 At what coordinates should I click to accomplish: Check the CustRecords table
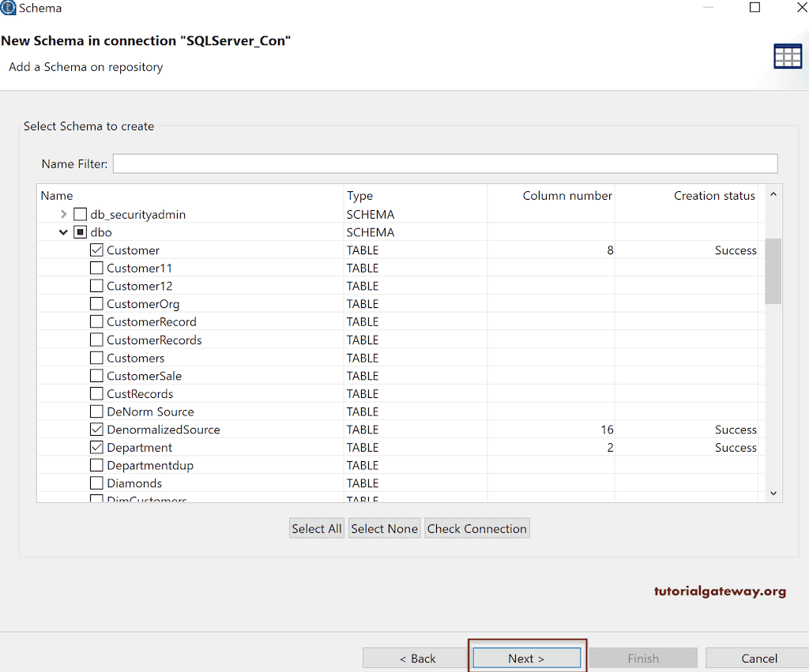[96, 393]
